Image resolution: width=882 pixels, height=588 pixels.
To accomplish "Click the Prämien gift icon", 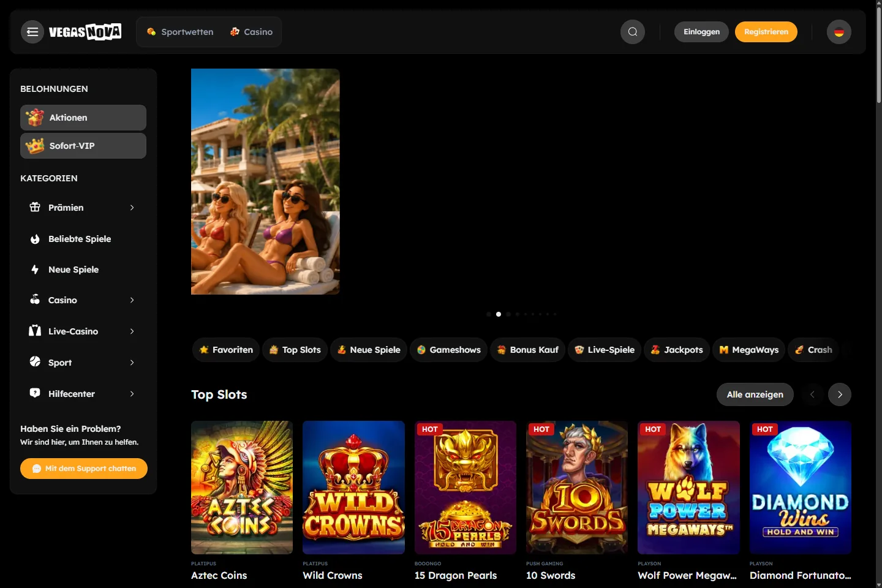I will click(x=35, y=207).
